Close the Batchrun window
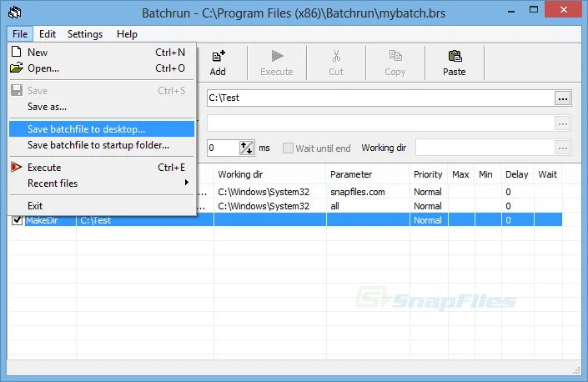Viewport: 588px width, 382px height. click(563, 10)
